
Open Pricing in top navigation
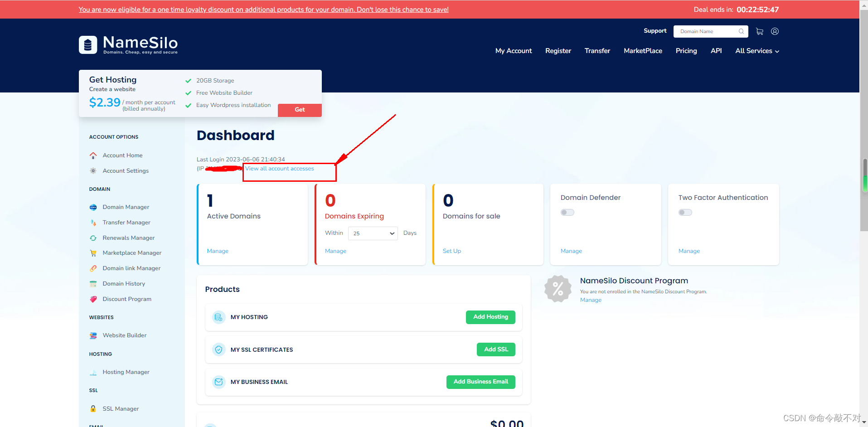686,51
